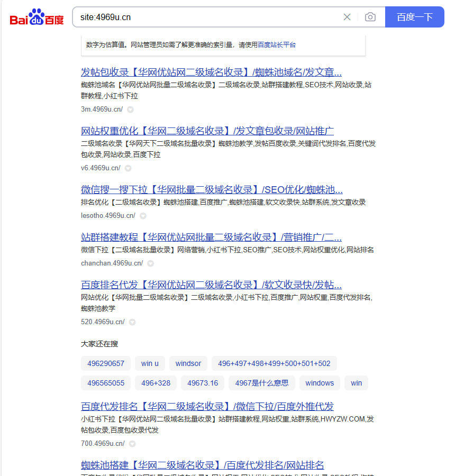Click the Baidu logo
The image size is (455, 476).
[37, 17]
